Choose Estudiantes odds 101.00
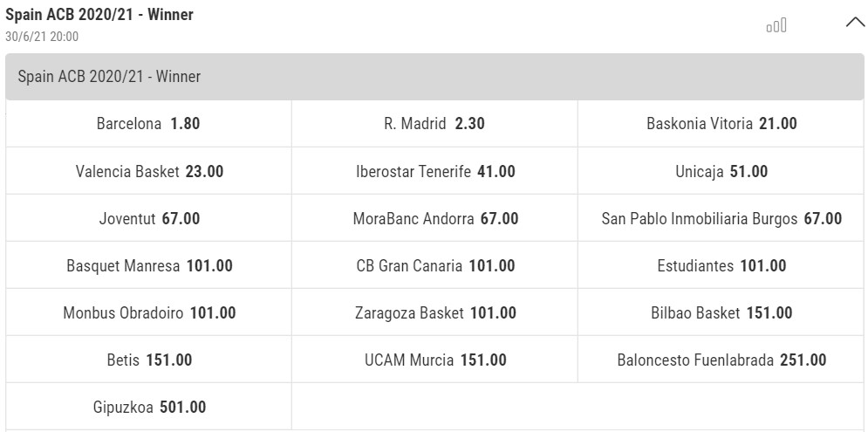The image size is (868, 432). click(721, 265)
